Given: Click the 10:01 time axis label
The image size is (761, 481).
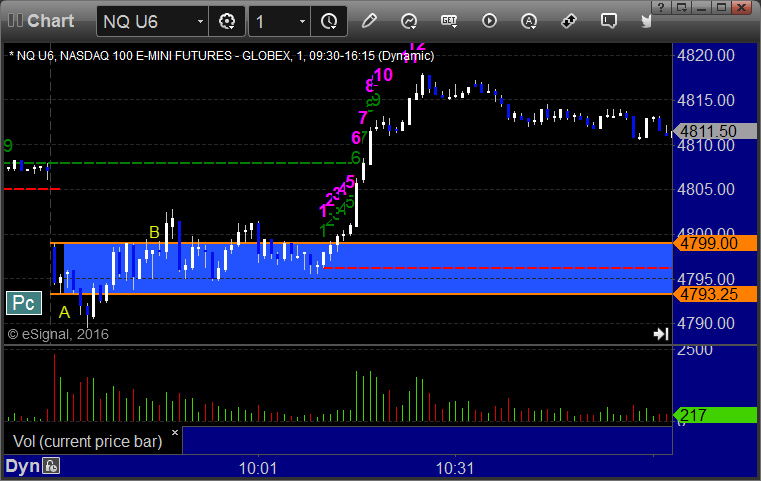Looking at the screenshot, I should (x=258, y=468).
